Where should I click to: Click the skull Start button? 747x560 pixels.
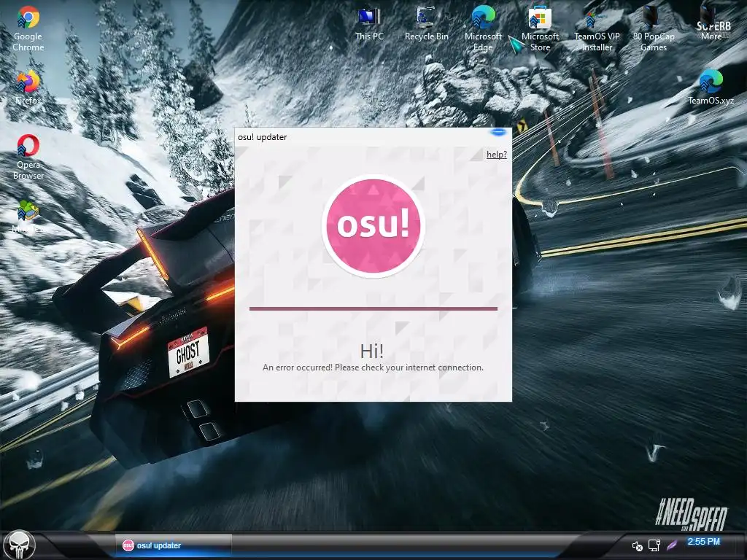[20, 545]
